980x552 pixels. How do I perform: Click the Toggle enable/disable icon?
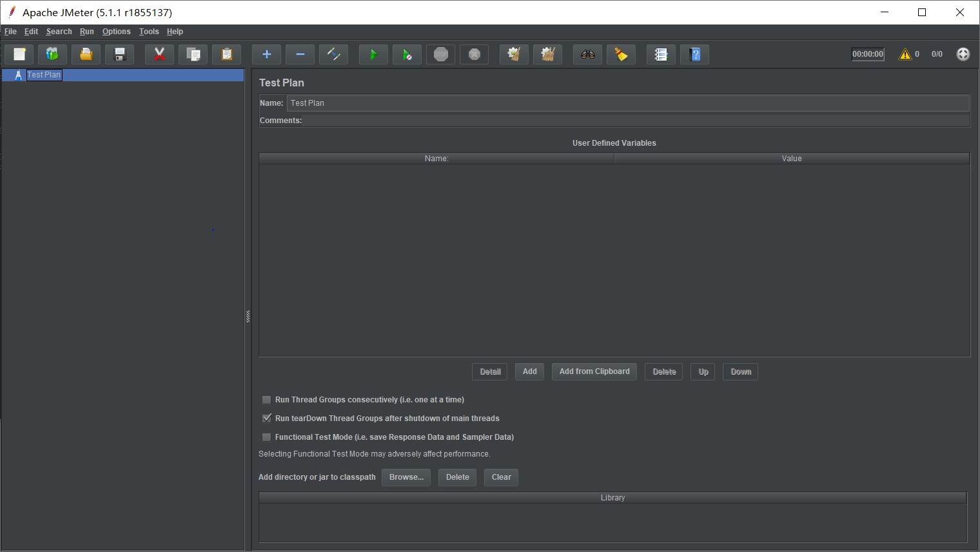pyautogui.click(x=333, y=54)
